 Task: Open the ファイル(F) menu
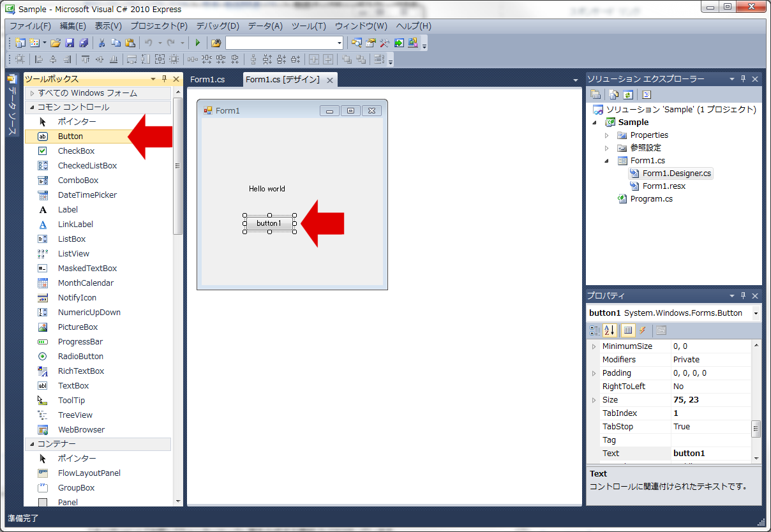click(30, 26)
